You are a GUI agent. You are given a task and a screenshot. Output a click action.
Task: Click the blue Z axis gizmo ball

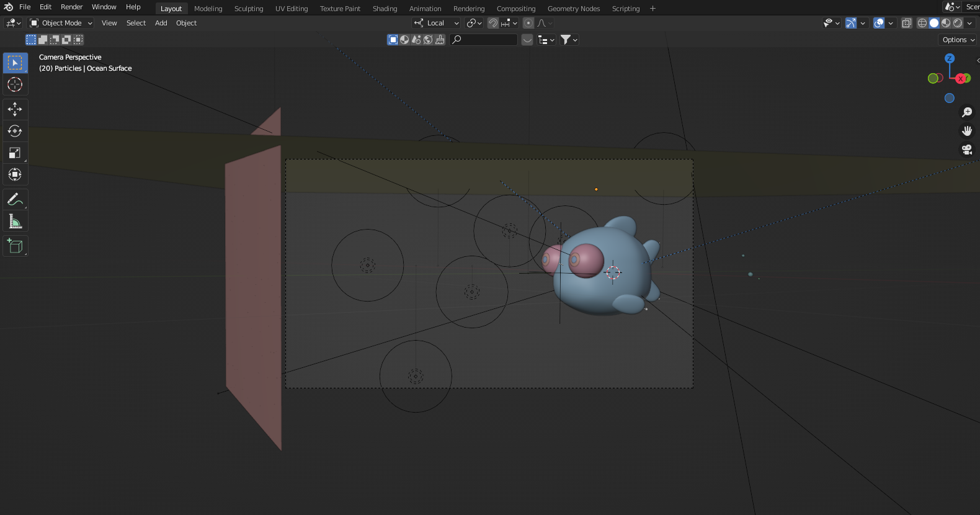pyautogui.click(x=949, y=58)
